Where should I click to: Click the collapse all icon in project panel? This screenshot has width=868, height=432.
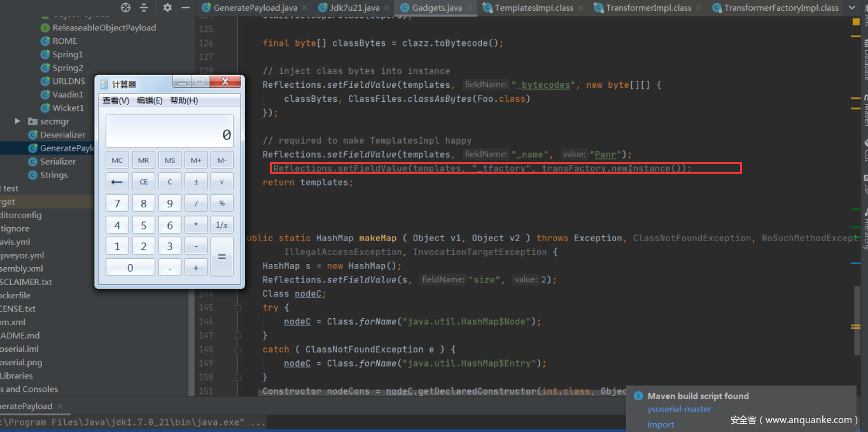(144, 8)
